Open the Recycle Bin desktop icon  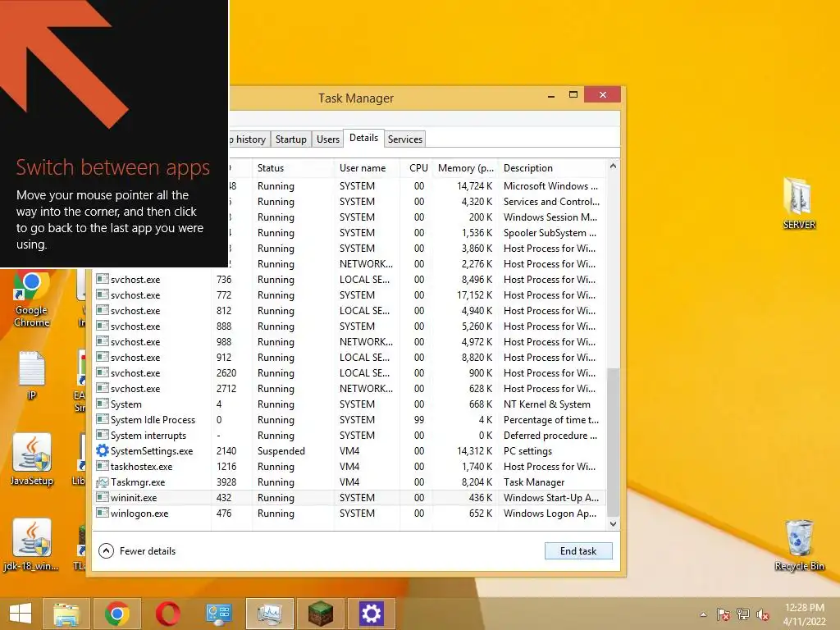[x=799, y=545]
